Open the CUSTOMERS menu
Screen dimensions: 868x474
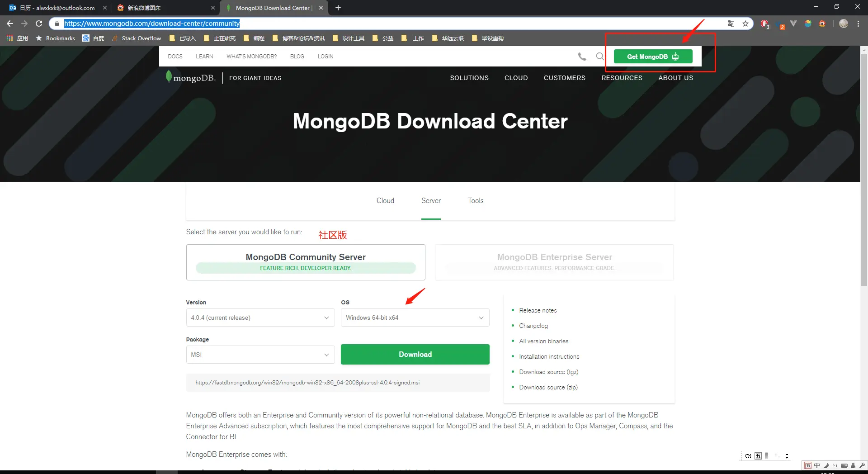point(564,78)
